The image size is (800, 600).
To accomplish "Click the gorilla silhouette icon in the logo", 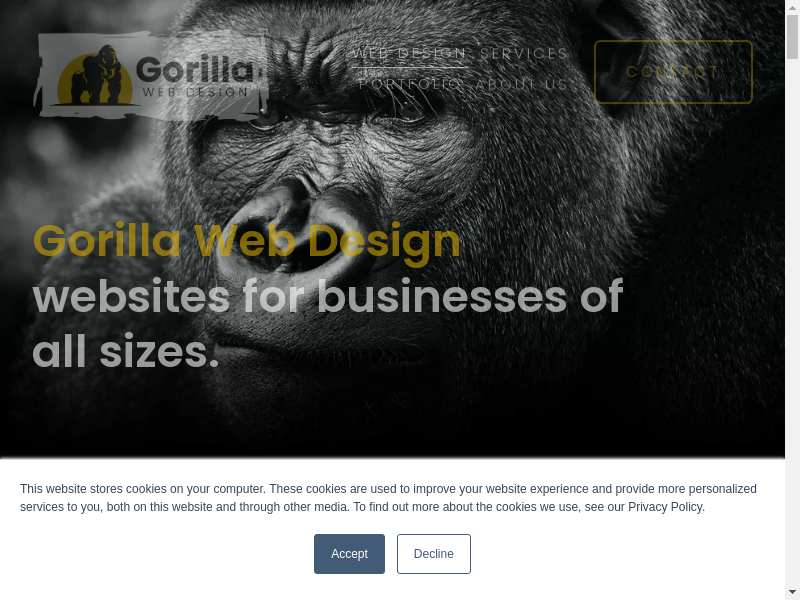I will pyautogui.click(x=95, y=75).
